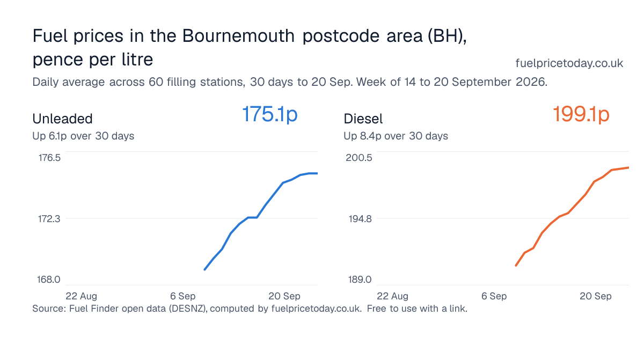Click the fuelpricetoday.co.uk site label
The height and width of the screenshot is (338, 644).
pyautogui.click(x=569, y=63)
